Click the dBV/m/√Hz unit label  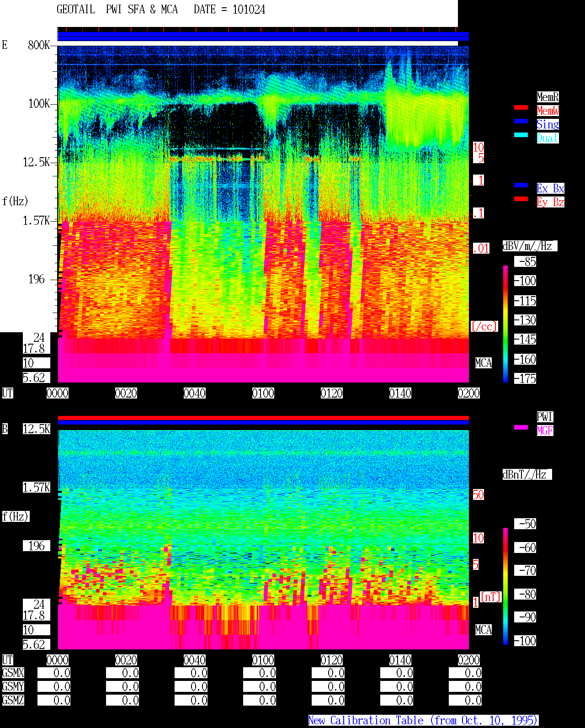(530, 246)
